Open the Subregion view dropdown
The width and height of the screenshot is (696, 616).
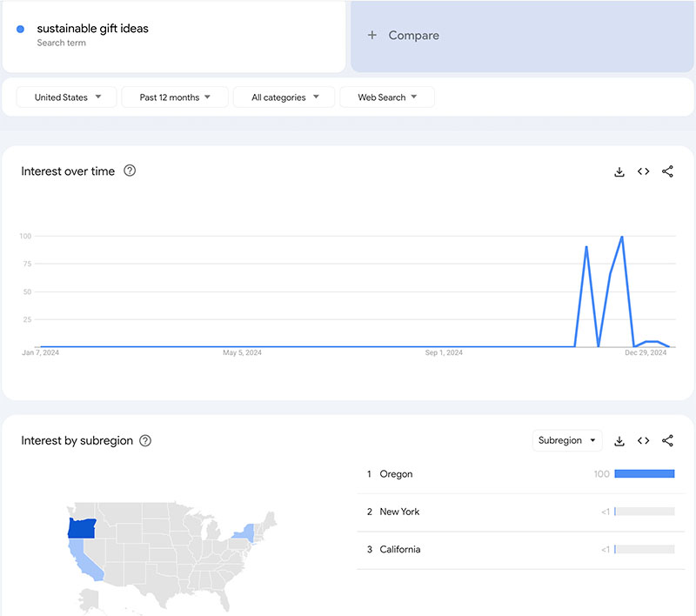tap(567, 440)
